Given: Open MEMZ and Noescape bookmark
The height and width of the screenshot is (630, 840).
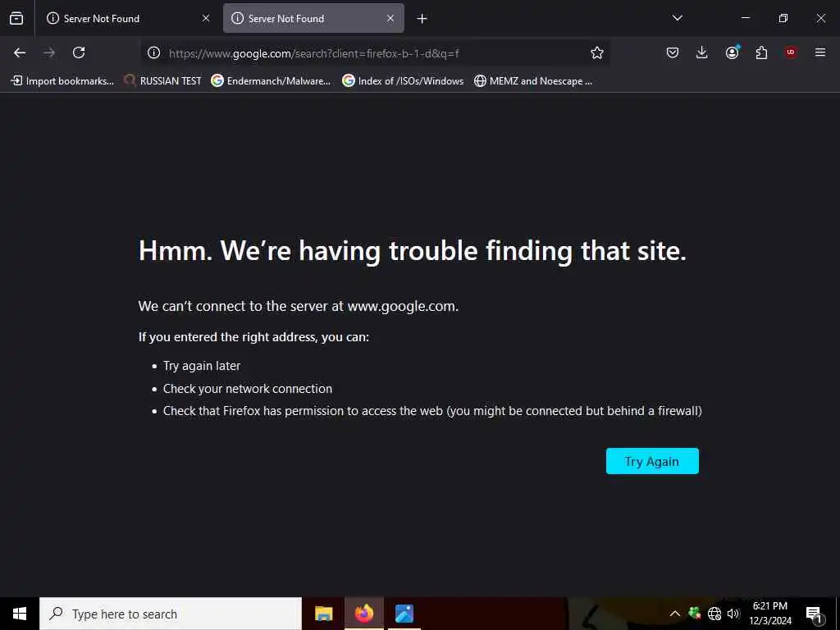Looking at the screenshot, I should (533, 81).
